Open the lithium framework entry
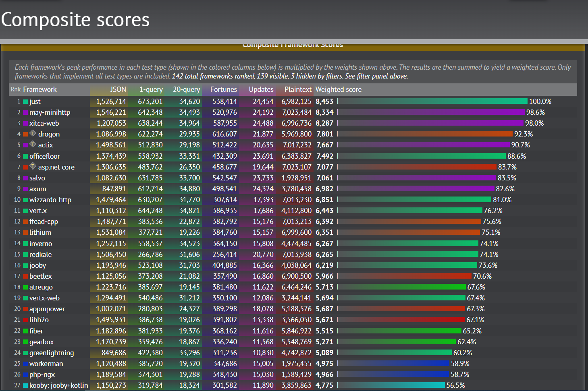588x391 pixels. (40, 232)
